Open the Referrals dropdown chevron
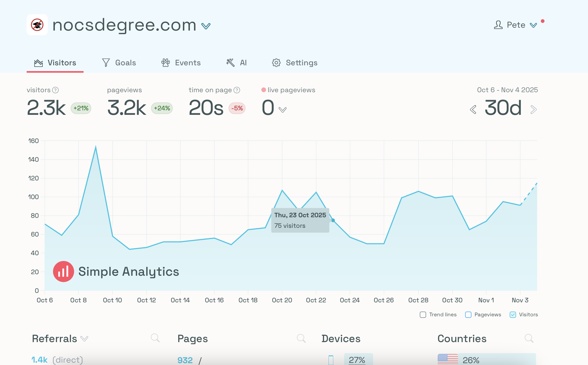 tap(84, 339)
